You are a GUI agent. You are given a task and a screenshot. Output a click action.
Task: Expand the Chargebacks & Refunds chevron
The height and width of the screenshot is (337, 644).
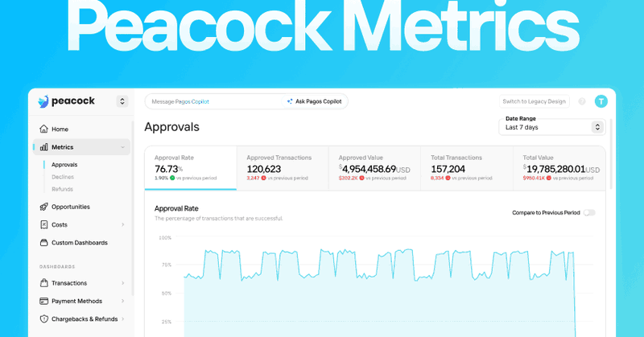[x=123, y=319]
